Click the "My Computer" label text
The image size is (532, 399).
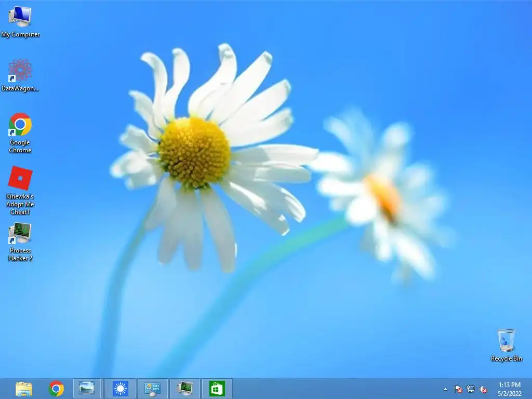tap(20, 34)
